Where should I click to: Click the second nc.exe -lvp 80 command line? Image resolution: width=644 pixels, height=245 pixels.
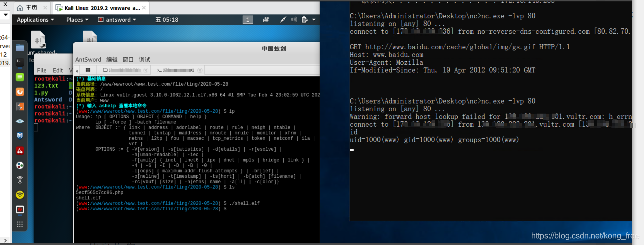[x=443, y=101]
